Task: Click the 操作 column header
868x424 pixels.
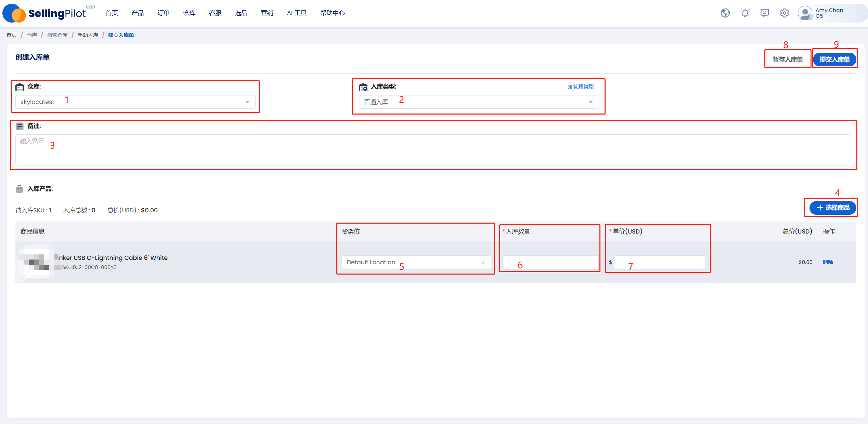Action: click(x=829, y=231)
